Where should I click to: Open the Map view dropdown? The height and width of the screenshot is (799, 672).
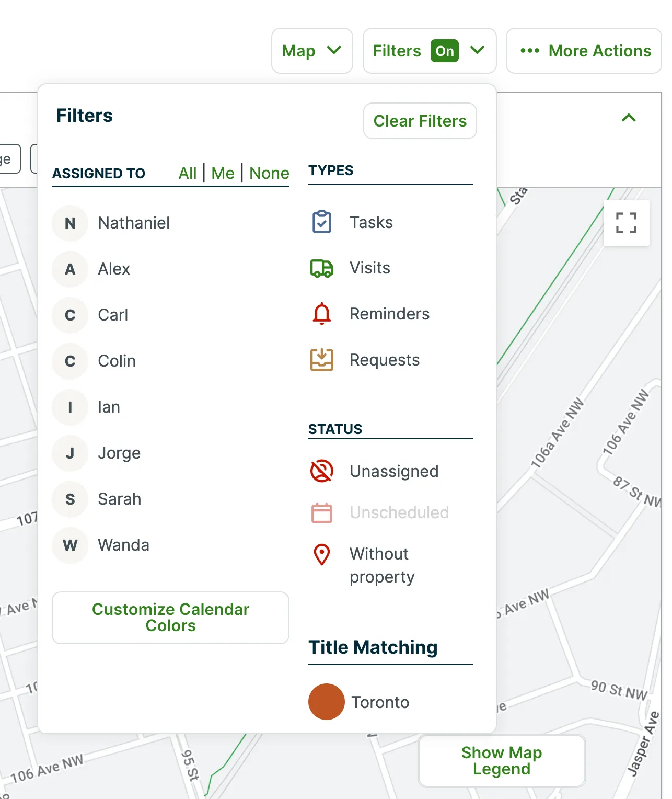[312, 51]
